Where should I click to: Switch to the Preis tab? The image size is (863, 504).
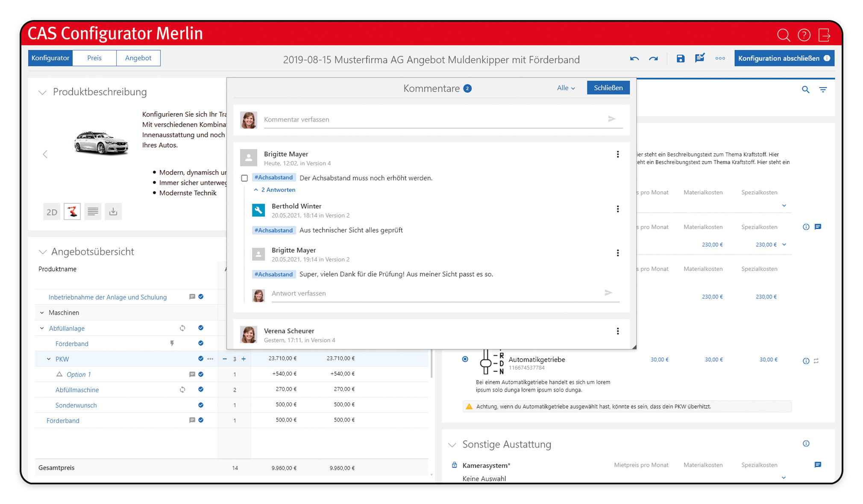[x=94, y=58]
